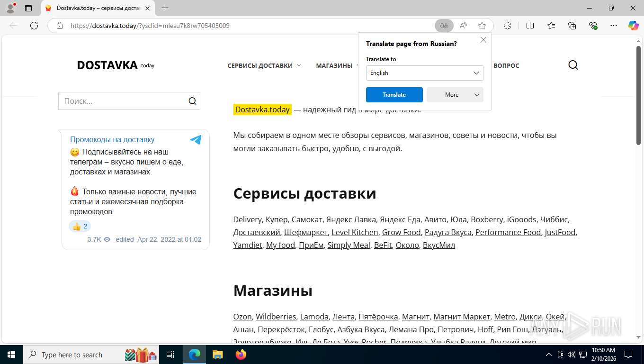Open the Lamoda link
Viewport: 644px width, 364px height.
click(314, 317)
